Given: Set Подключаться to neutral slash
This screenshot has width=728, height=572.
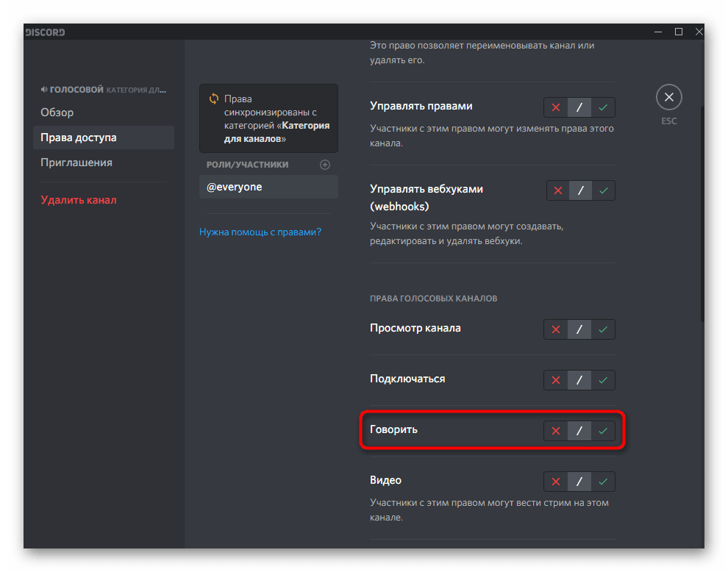Looking at the screenshot, I should [x=579, y=380].
